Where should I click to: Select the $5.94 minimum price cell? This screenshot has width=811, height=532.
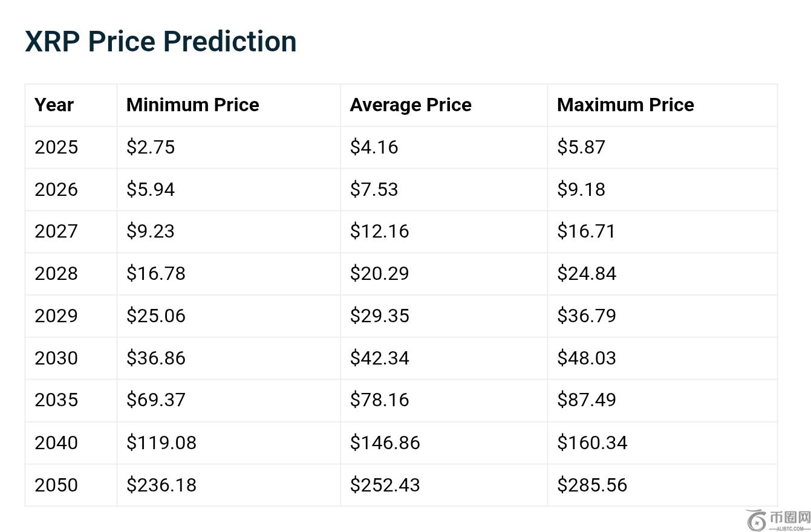tap(151, 190)
